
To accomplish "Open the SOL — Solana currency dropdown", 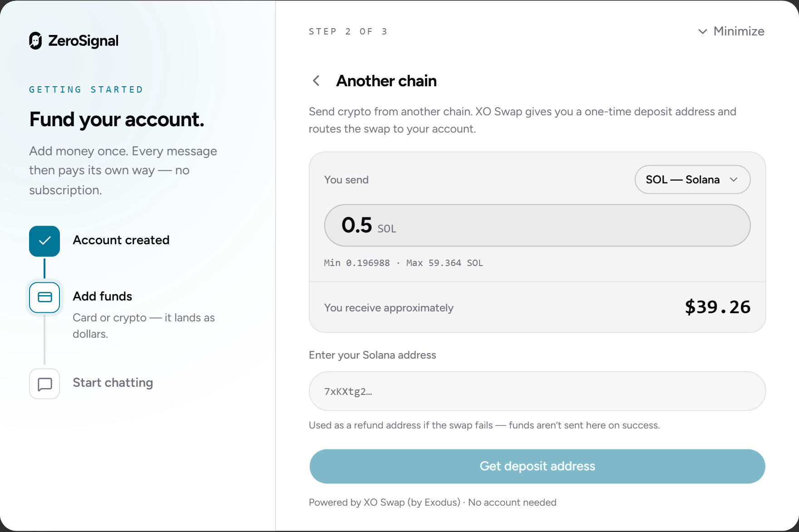I will pos(692,180).
